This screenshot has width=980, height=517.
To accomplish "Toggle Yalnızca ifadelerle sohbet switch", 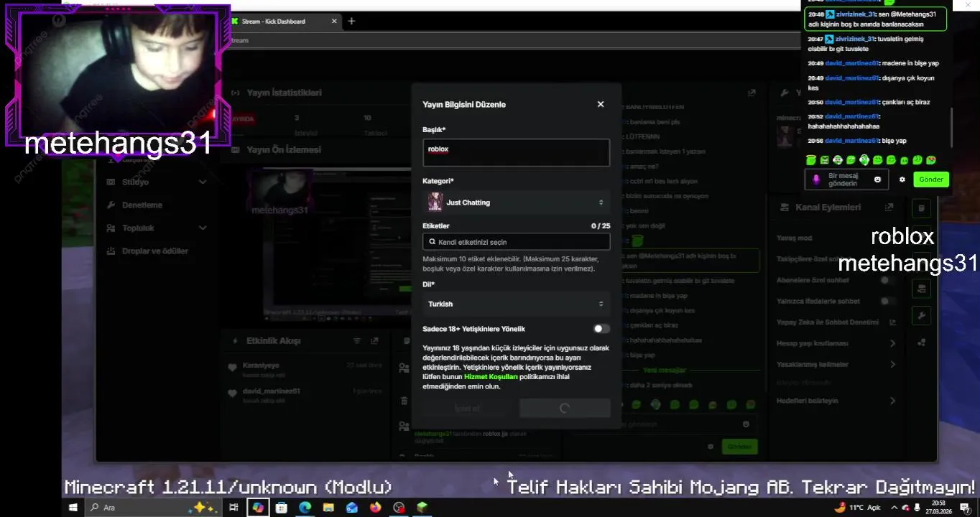I will [x=888, y=302].
